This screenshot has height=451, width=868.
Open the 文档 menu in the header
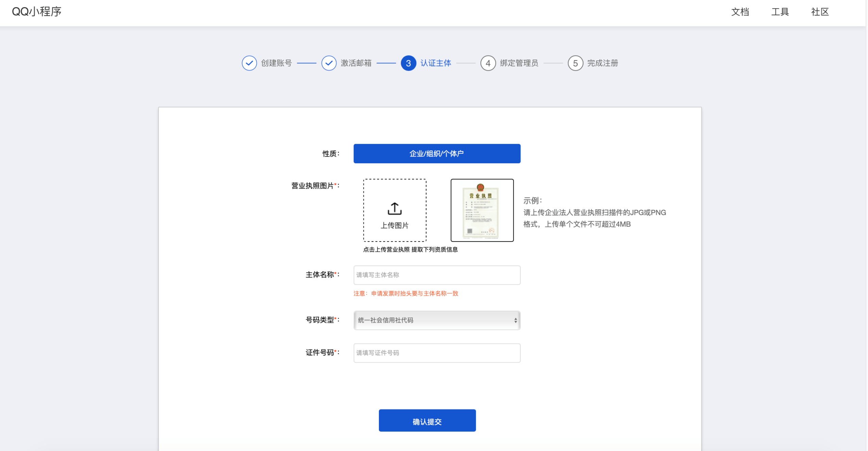click(740, 12)
